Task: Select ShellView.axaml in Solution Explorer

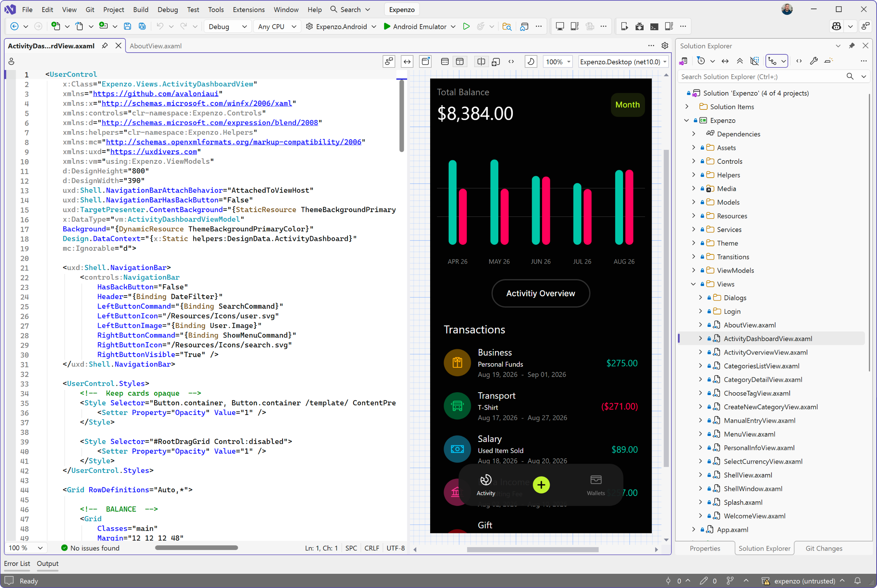Action: click(748, 475)
